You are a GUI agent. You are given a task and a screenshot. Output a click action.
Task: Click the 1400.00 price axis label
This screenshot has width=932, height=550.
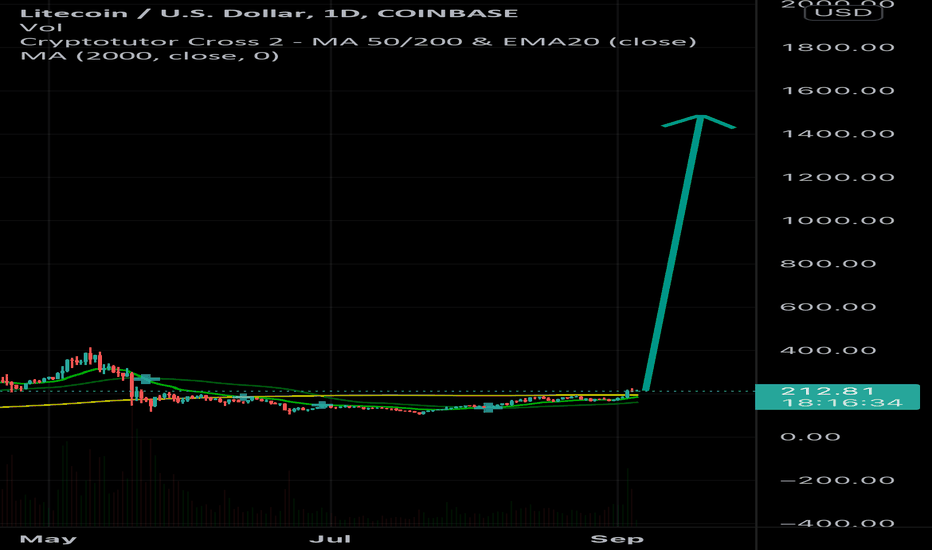[x=838, y=134]
